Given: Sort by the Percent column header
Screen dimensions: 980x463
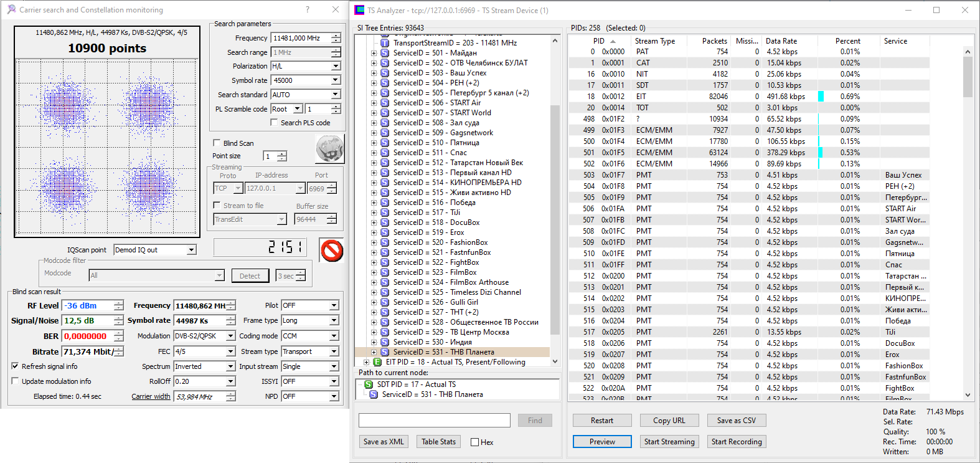Looking at the screenshot, I should click(x=849, y=41).
